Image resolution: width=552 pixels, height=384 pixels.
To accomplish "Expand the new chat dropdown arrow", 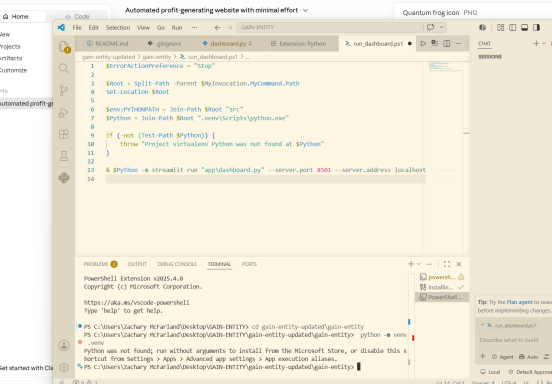I will (544, 43).
